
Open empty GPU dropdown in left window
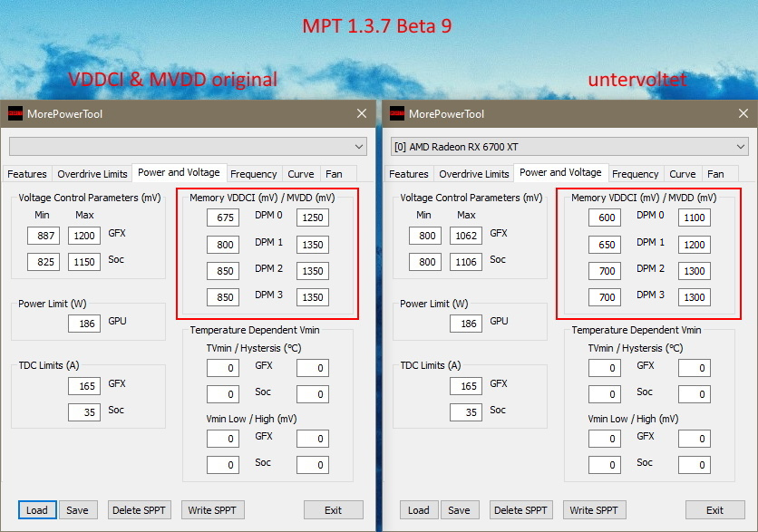point(188,147)
